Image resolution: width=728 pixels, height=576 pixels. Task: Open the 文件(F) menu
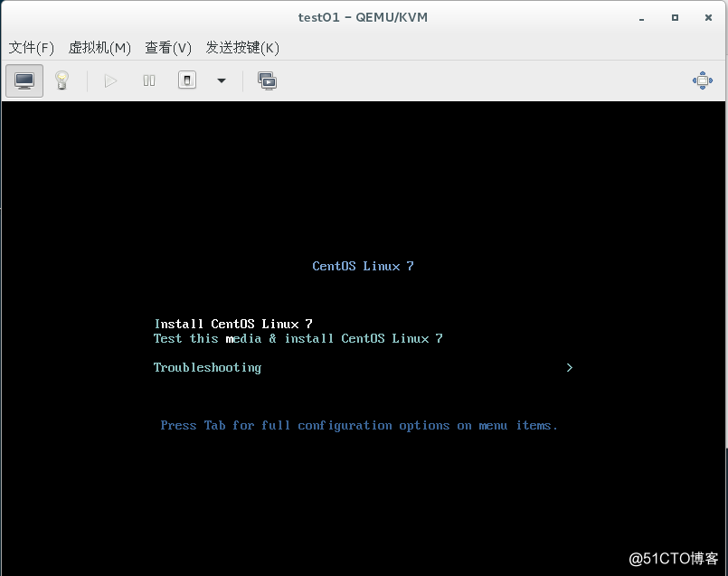(31, 47)
